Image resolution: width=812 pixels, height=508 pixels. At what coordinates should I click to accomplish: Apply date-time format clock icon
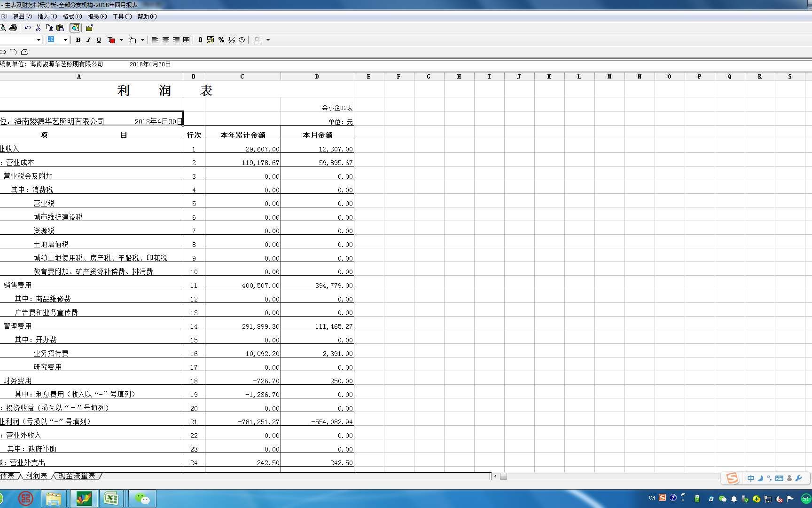pos(242,40)
